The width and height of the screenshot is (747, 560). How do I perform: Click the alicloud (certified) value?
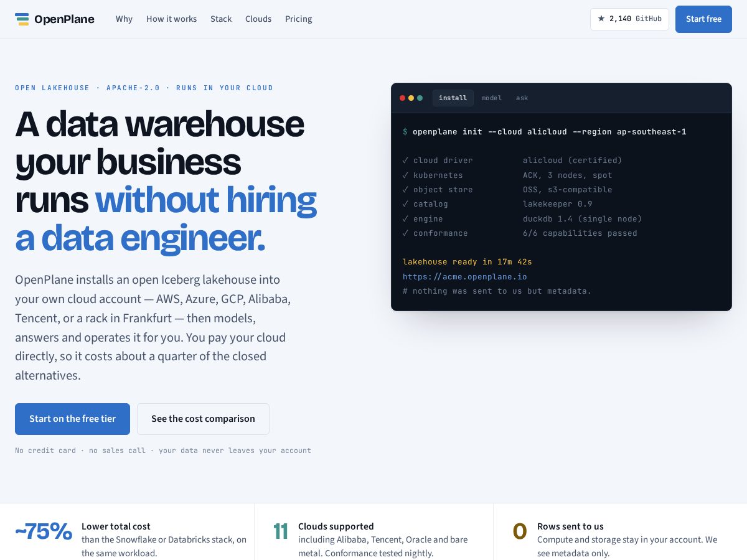pyautogui.click(x=573, y=161)
